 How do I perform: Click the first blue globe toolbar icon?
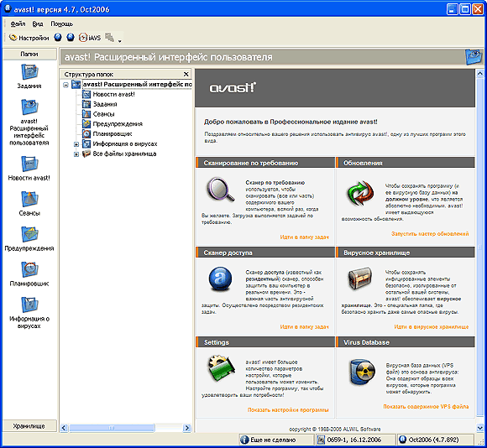pos(58,38)
